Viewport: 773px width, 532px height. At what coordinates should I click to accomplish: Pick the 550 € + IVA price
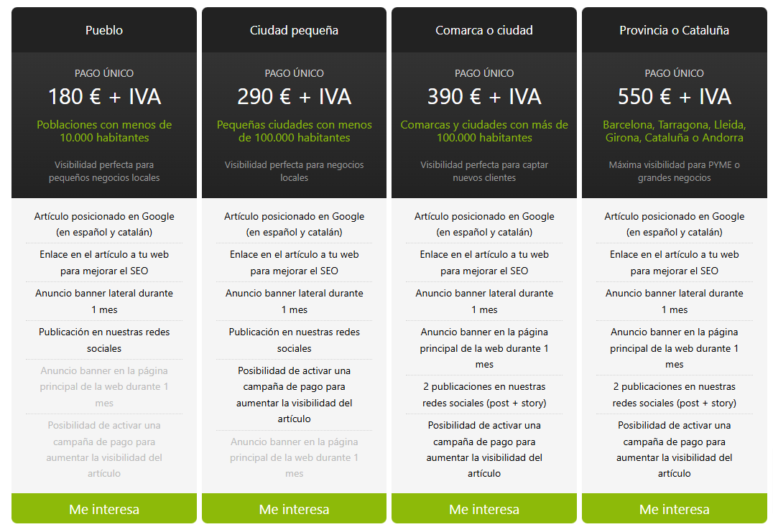674,97
